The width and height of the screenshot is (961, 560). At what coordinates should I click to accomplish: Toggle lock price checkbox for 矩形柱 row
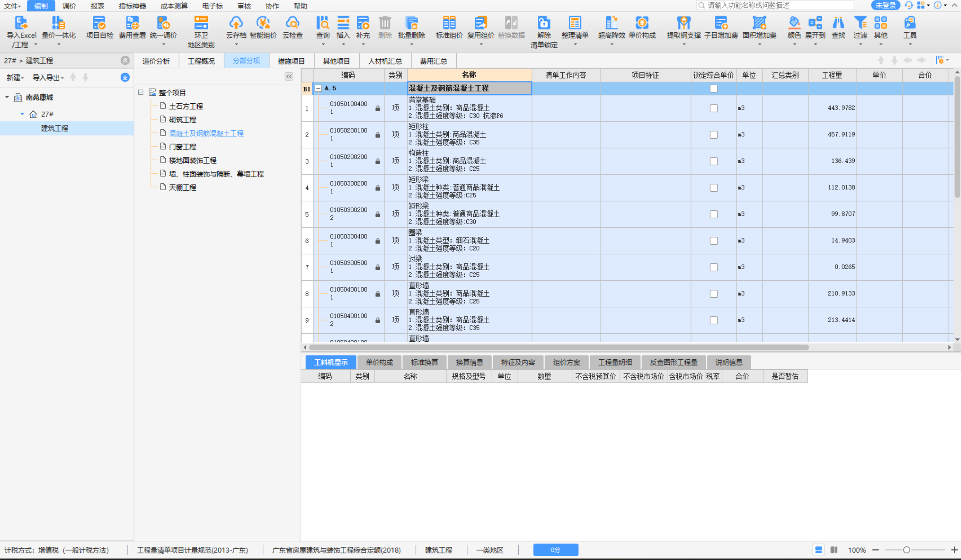pos(713,135)
